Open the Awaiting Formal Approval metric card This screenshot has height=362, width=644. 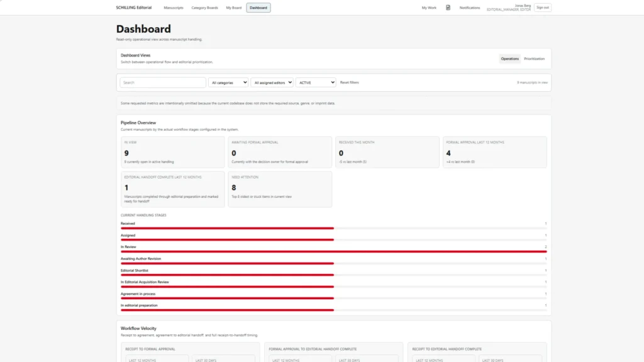(x=280, y=152)
